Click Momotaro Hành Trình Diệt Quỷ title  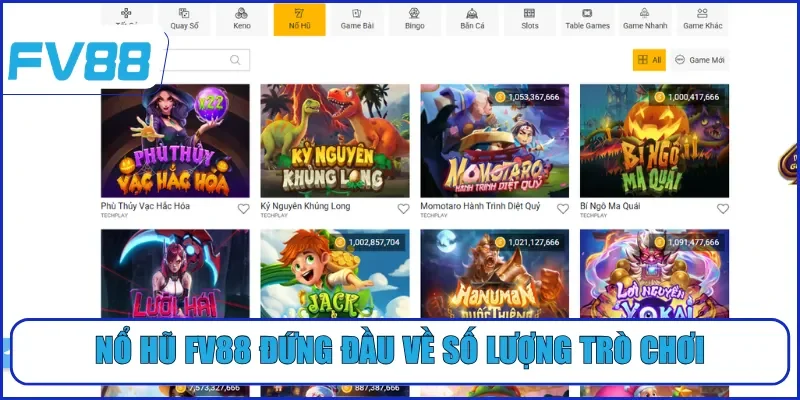pos(480,206)
